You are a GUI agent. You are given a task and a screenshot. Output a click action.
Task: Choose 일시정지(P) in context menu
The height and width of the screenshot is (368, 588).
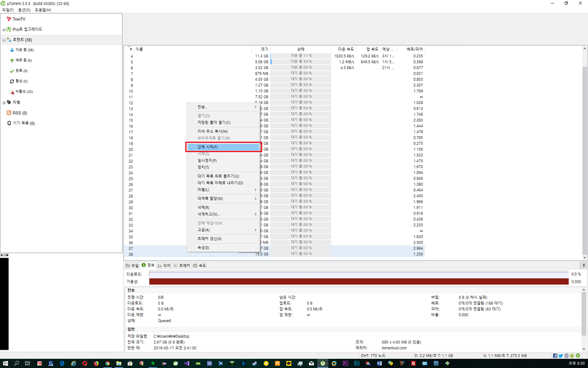[x=223, y=160]
